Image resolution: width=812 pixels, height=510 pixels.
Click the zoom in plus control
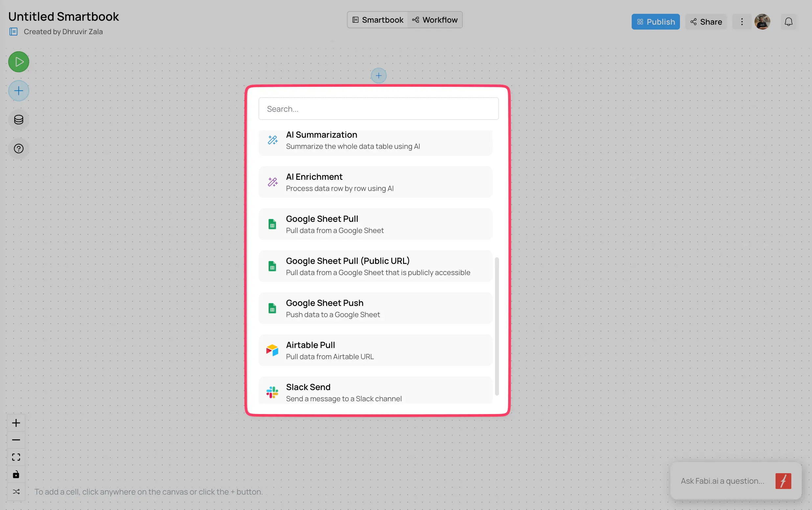click(16, 423)
